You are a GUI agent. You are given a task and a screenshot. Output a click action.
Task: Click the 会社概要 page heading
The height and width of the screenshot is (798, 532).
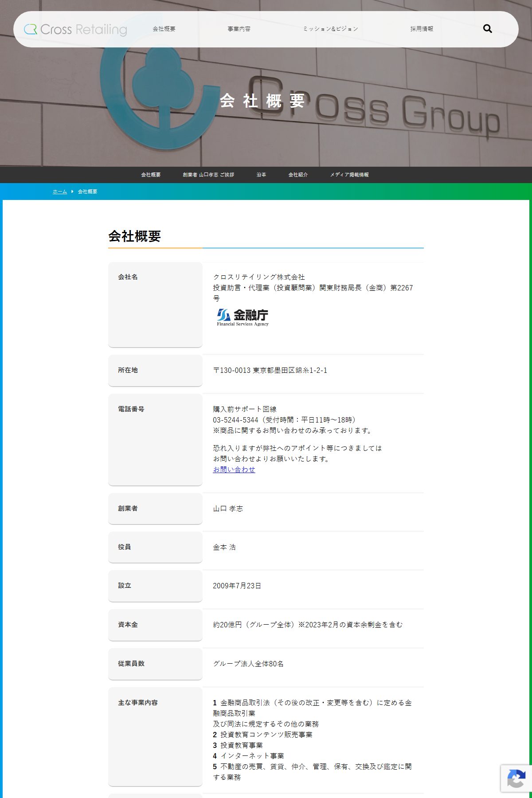point(134,236)
